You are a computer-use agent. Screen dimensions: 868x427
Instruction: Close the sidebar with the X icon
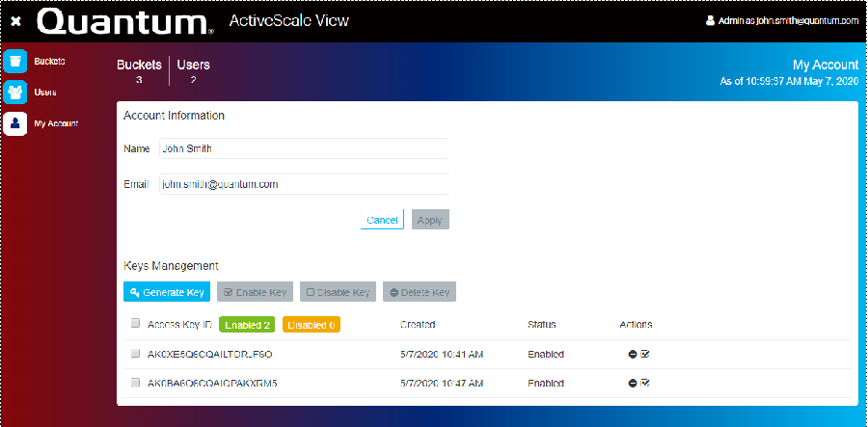pos(15,20)
